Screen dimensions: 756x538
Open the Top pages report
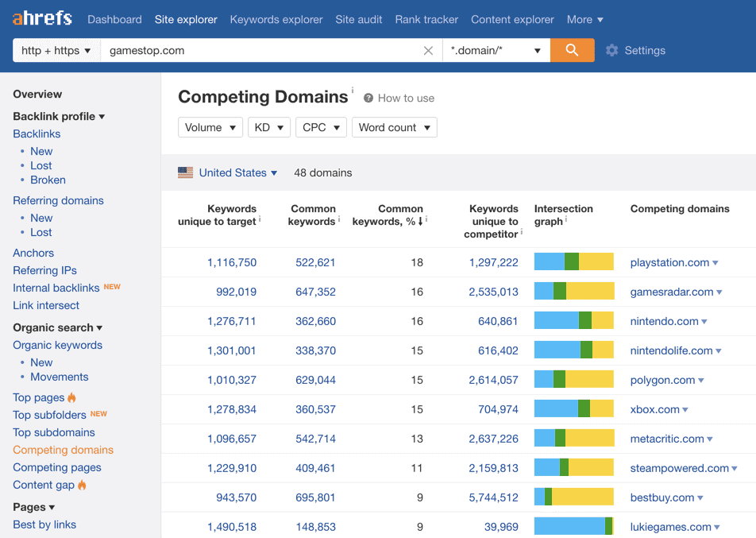pos(39,397)
